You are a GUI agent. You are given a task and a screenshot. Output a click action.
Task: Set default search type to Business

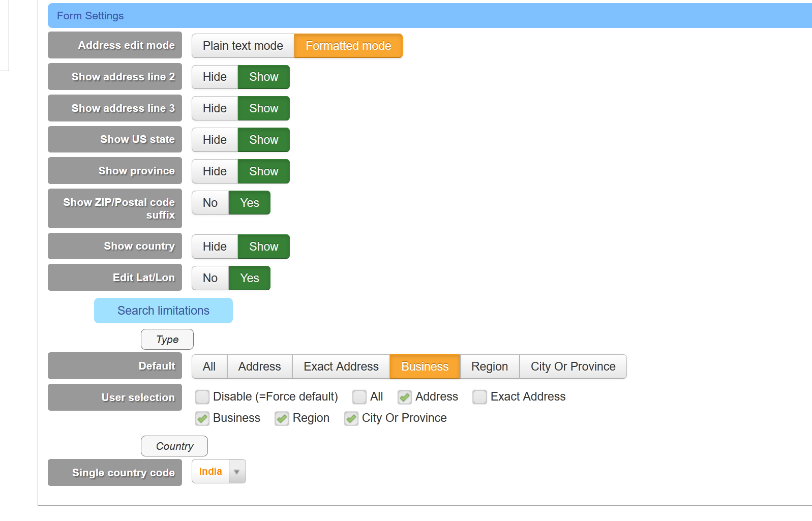pyautogui.click(x=425, y=366)
